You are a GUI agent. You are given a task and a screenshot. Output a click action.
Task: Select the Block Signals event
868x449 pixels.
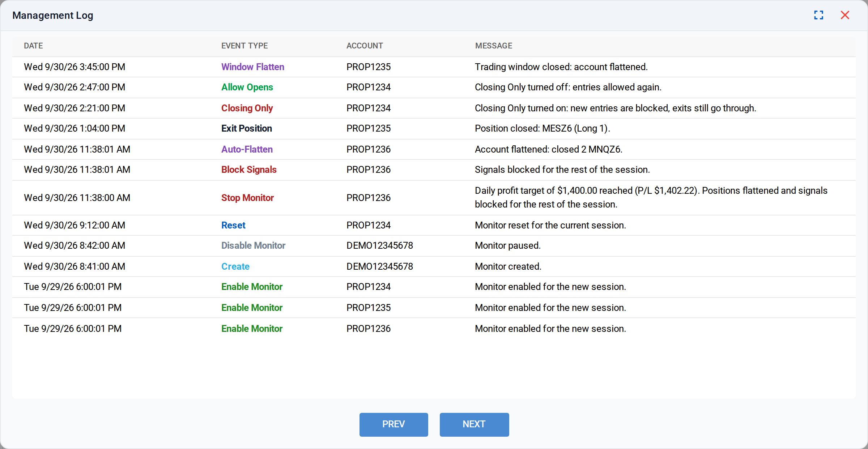[249, 170]
